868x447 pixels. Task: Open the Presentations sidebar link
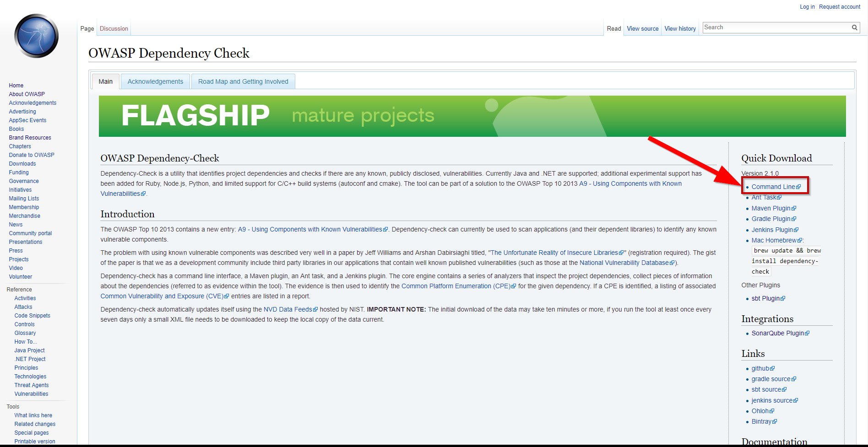point(26,242)
